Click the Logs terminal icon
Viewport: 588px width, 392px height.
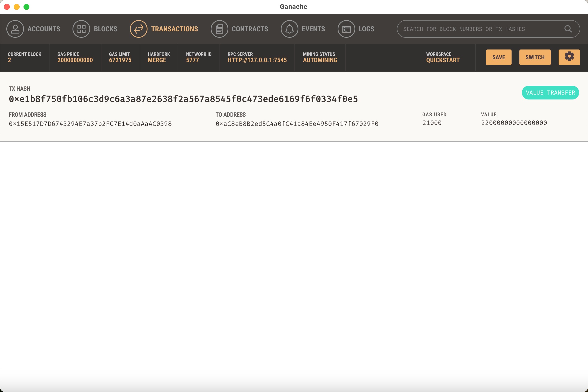[x=346, y=29]
